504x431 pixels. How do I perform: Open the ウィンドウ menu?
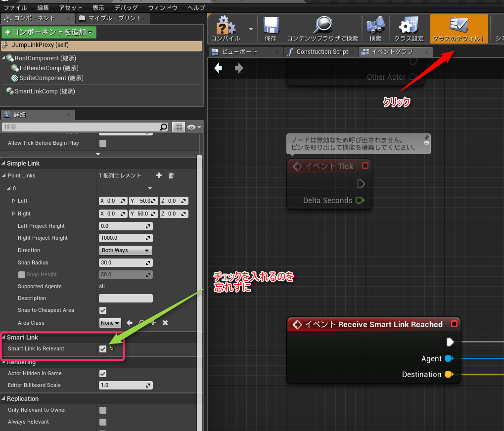click(x=164, y=7)
